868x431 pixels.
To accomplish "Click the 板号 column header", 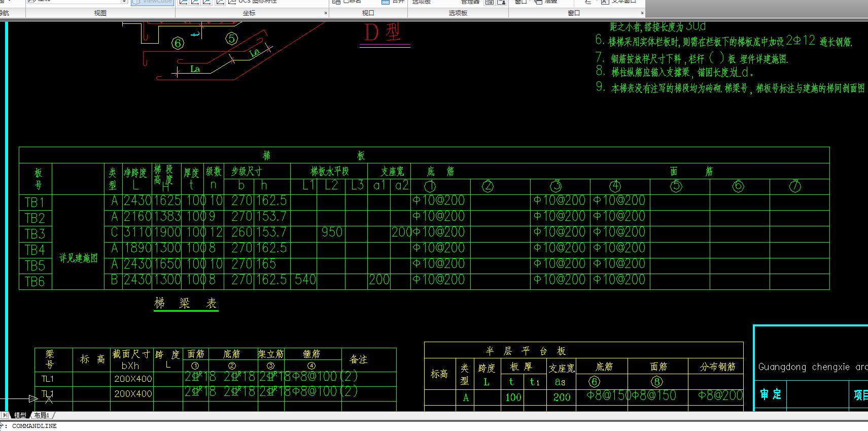I will pyautogui.click(x=38, y=179).
